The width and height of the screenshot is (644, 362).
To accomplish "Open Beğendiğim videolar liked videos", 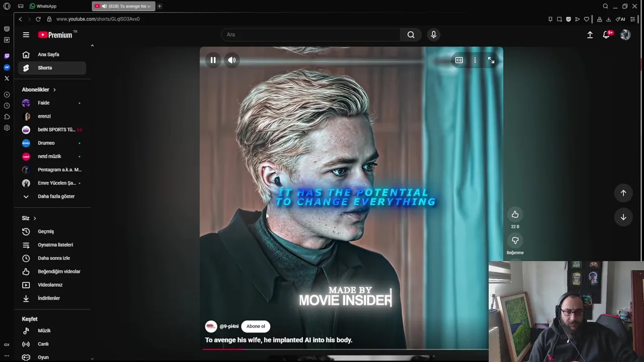I will coord(52,271).
